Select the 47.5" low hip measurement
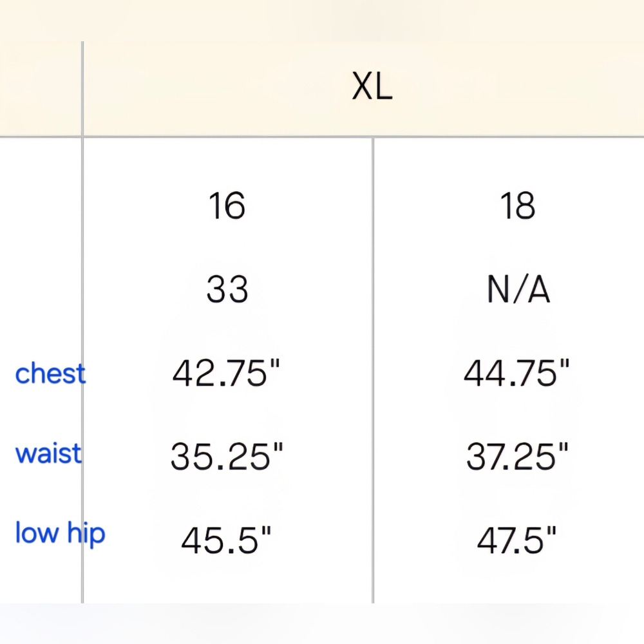This screenshot has width=644, height=644. pos(516,540)
